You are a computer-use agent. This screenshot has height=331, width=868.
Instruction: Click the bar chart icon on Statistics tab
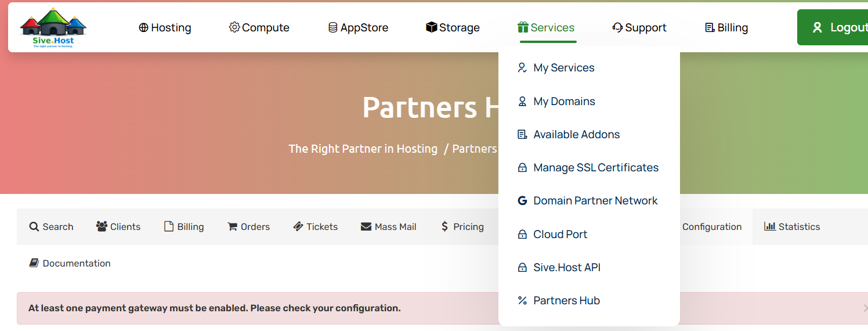[x=770, y=226]
